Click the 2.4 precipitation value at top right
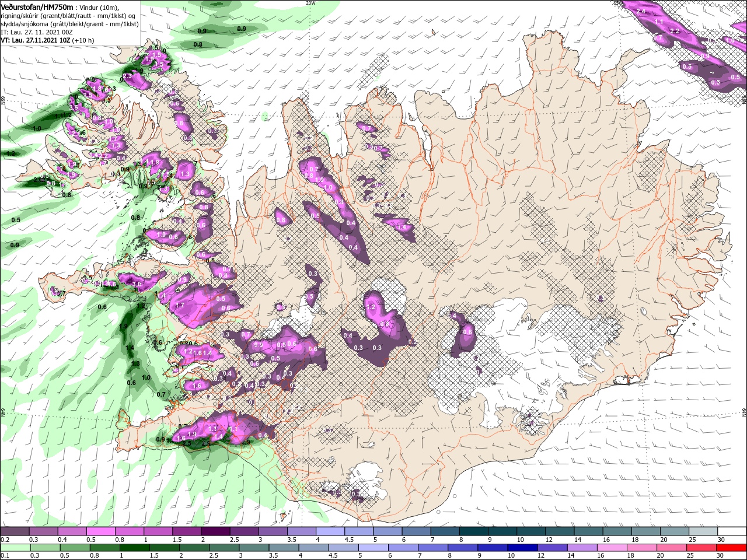The width and height of the screenshot is (747, 560). click(x=641, y=11)
